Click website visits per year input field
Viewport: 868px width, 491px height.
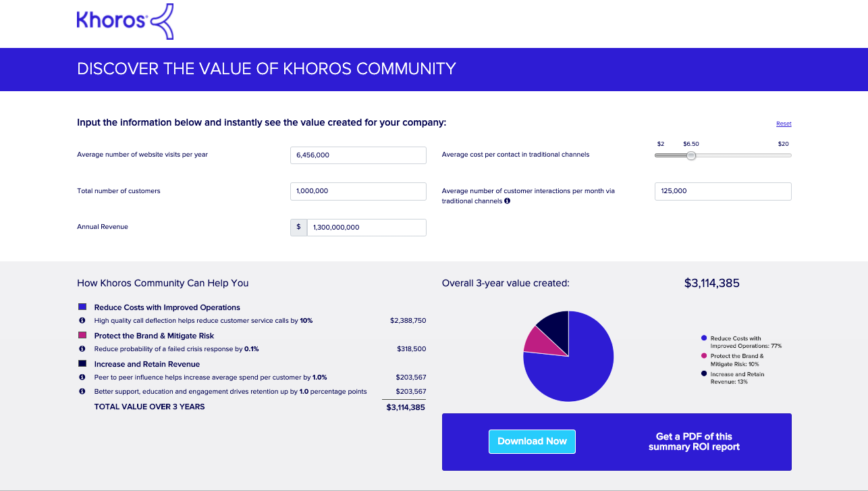[358, 155]
